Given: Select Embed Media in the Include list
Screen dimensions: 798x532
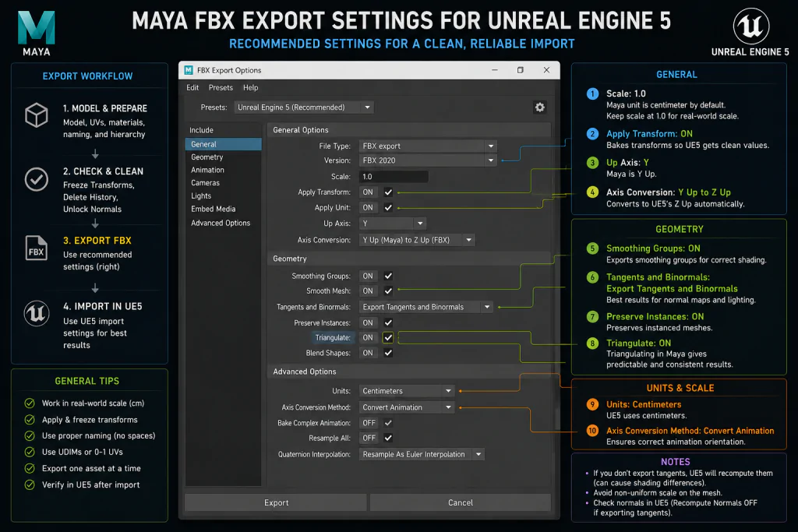Looking at the screenshot, I should (224, 209).
